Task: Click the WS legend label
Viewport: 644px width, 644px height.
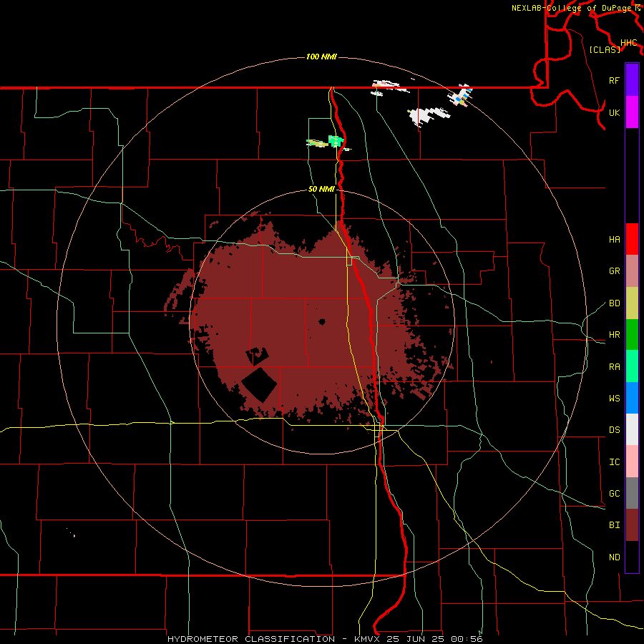Action: click(614, 399)
